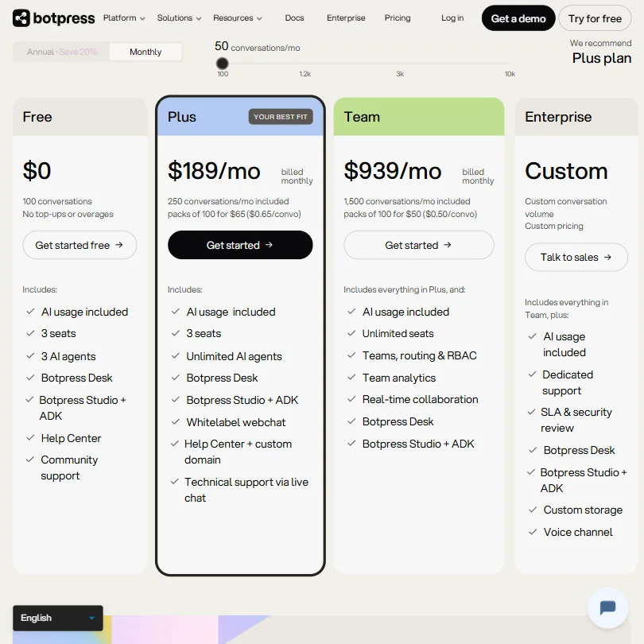This screenshot has height=644, width=644.
Task: Expand the Resources menu
Action: (238, 18)
